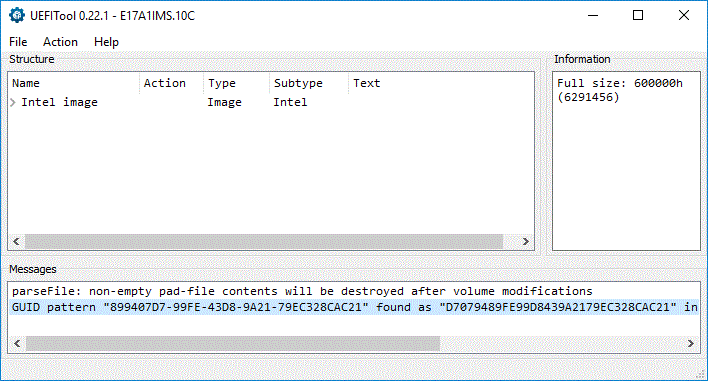Click the Subtype column header

pyautogui.click(x=309, y=83)
